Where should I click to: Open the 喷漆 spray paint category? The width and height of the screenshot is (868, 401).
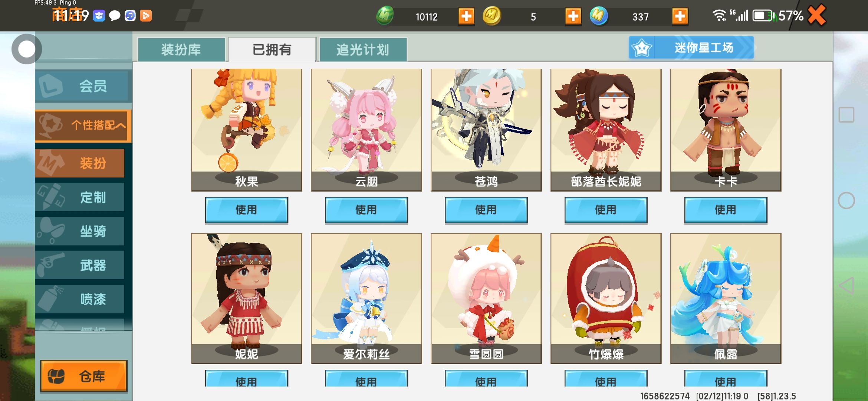point(80,299)
